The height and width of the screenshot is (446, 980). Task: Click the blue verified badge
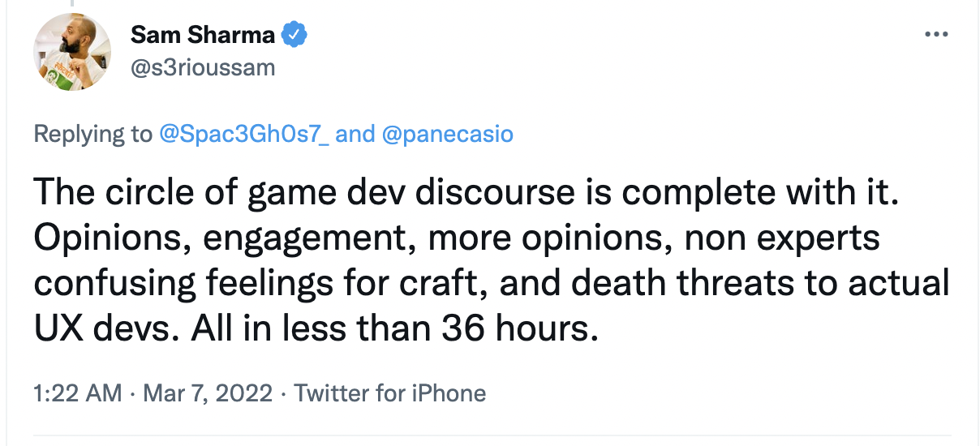(x=293, y=36)
